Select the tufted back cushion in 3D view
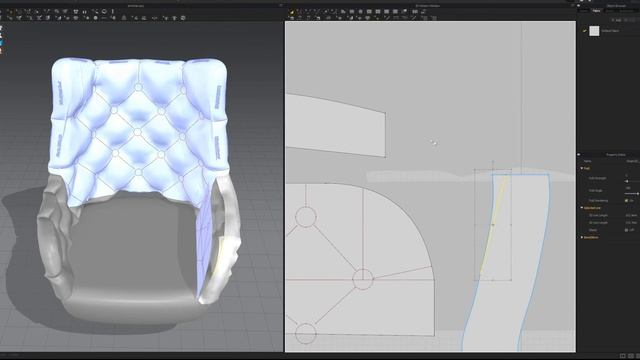 [x=137, y=131]
